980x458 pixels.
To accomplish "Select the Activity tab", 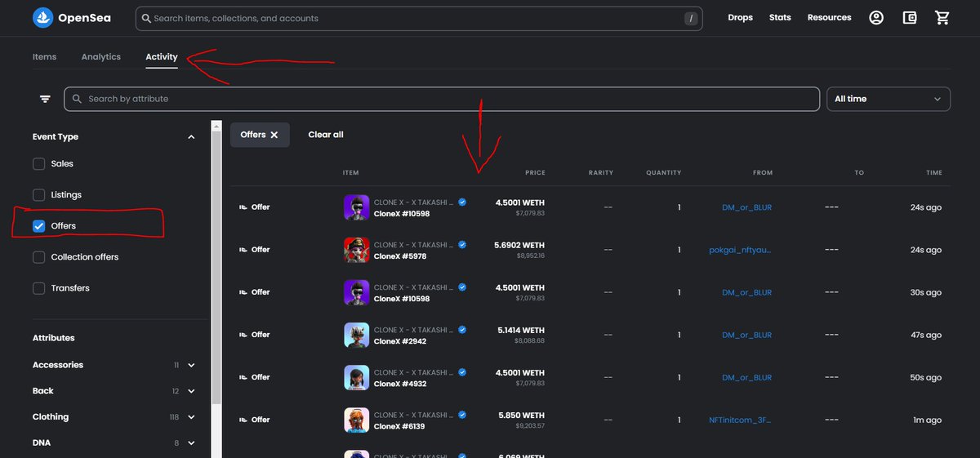I will pyautogui.click(x=162, y=57).
